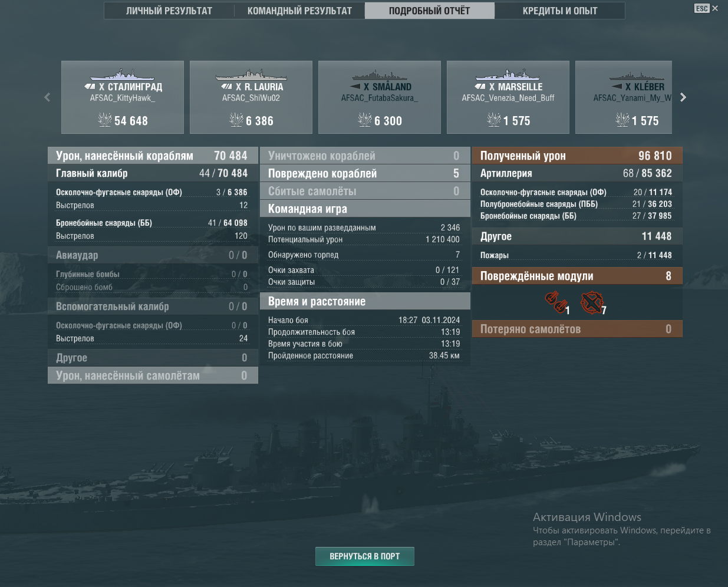Screen dimensions: 728x587
Task: Click the damage icon beside 6 386
Action: click(236, 120)
